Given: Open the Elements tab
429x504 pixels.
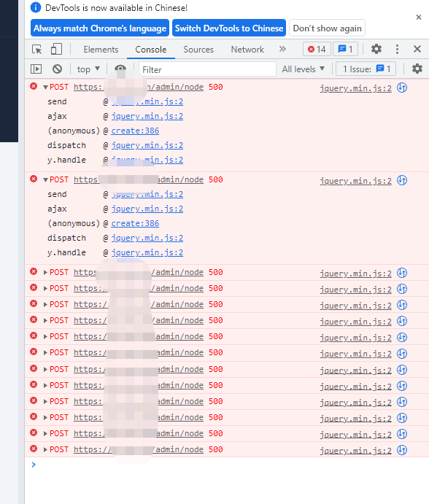Looking at the screenshot, I should [101, 50].
